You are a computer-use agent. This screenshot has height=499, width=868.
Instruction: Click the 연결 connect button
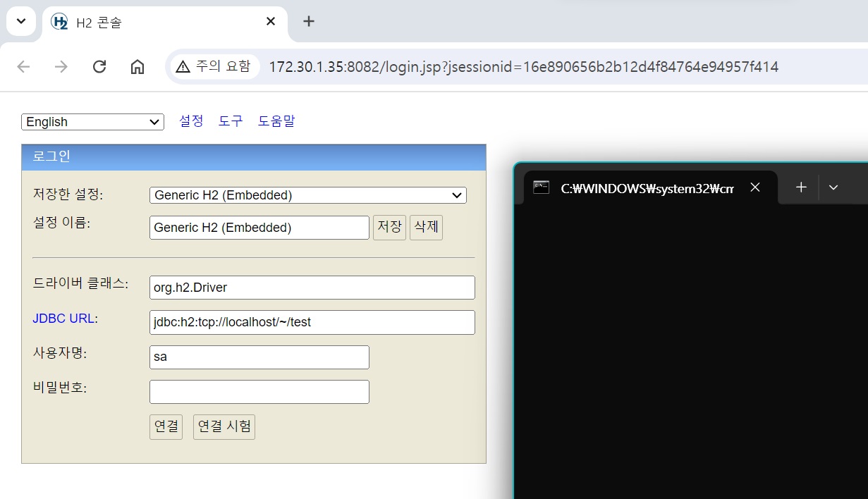tap(166, 427)
